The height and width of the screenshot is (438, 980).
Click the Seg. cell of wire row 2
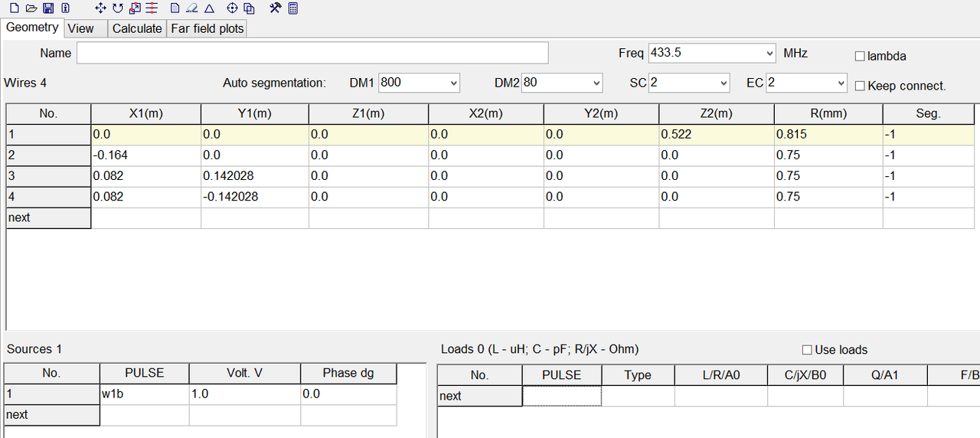click(x=929, y=155)
